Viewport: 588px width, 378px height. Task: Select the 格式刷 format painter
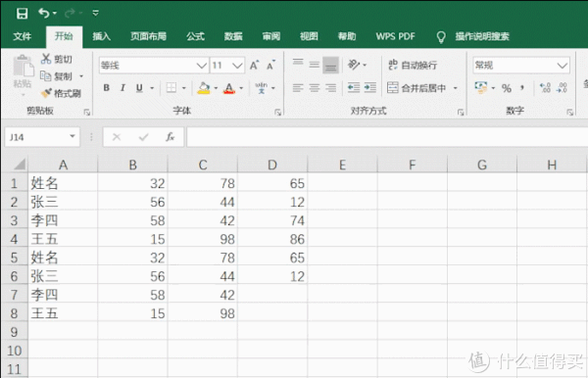click(x=61, y=93)
